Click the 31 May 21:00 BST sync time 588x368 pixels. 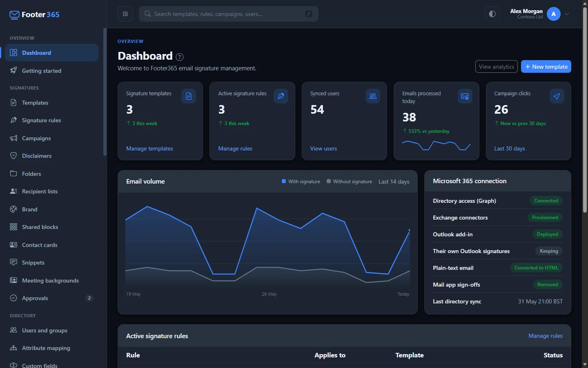(540, 301)
